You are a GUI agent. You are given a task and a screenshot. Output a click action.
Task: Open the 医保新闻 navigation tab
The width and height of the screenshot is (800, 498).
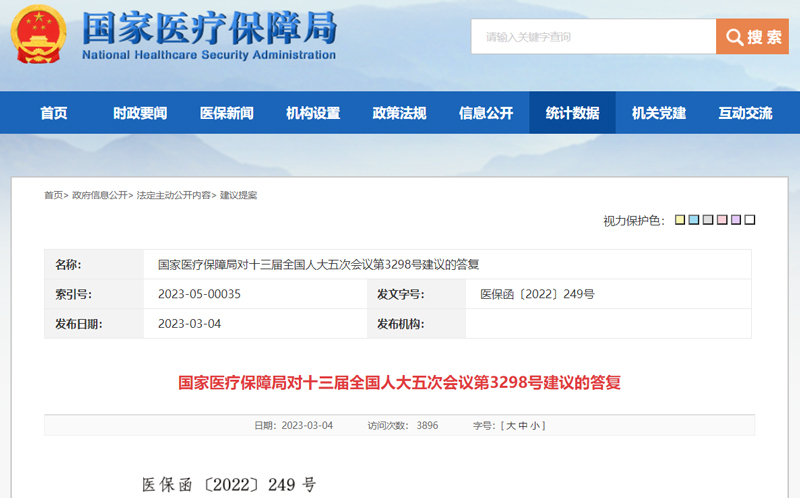(227, 113)
